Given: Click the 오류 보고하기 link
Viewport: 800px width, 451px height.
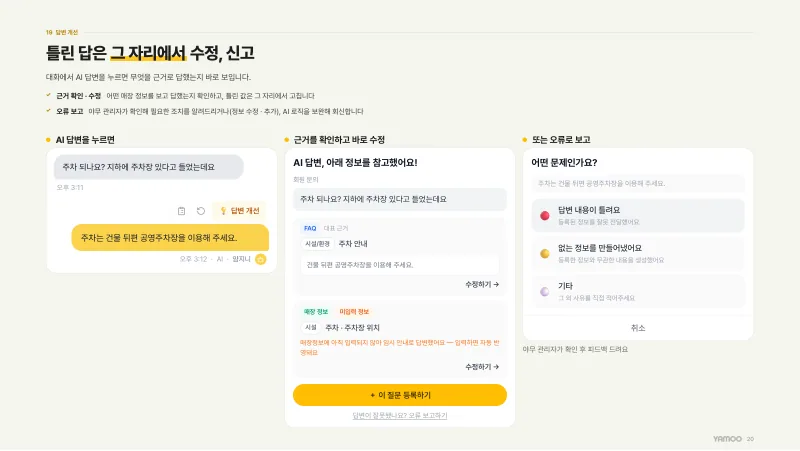Looking at the screenshot, I should 428,416.
